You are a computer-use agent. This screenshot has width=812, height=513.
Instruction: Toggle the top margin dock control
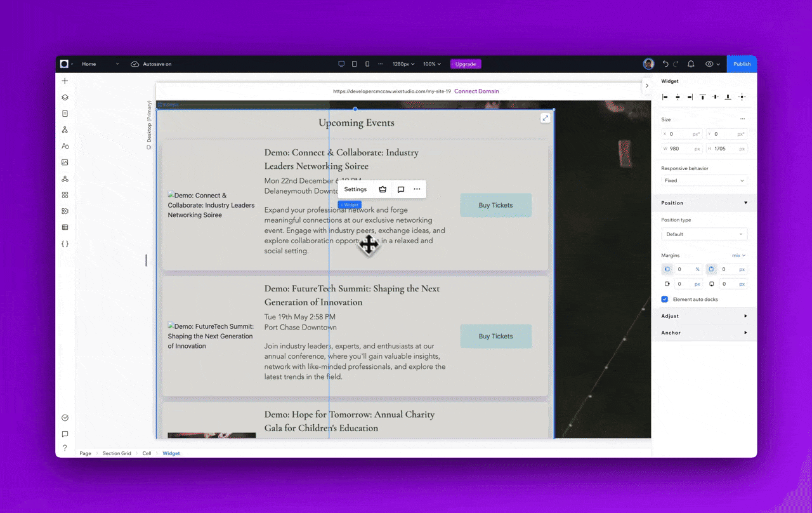[712, 269]
